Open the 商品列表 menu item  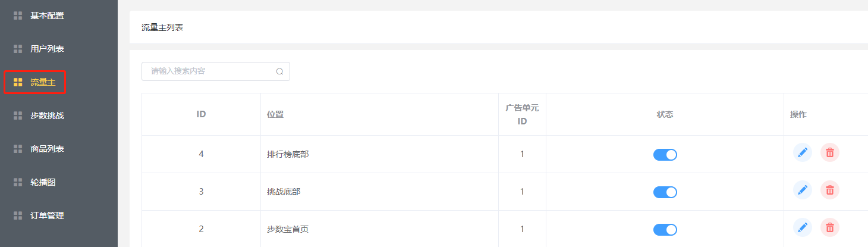click(47, 149)
